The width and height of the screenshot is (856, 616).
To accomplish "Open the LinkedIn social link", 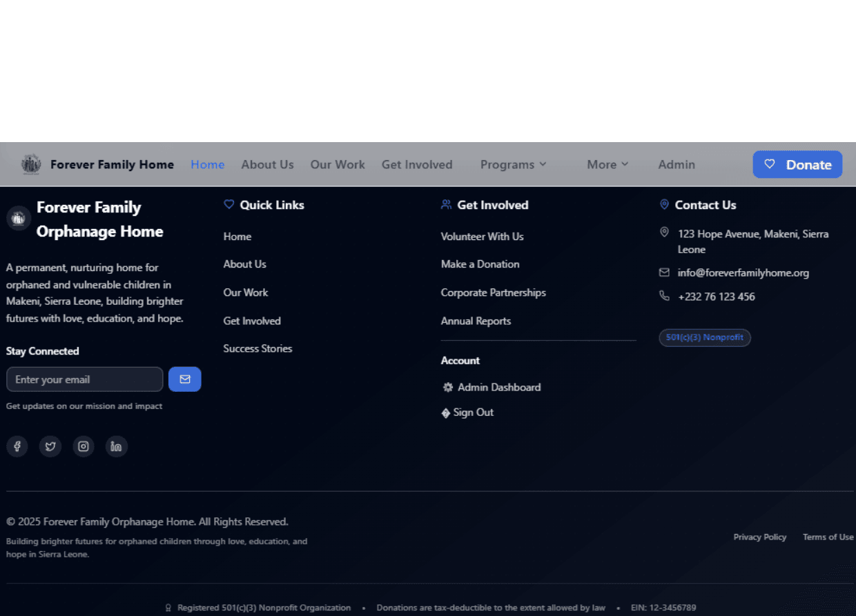I will point(117,446).
